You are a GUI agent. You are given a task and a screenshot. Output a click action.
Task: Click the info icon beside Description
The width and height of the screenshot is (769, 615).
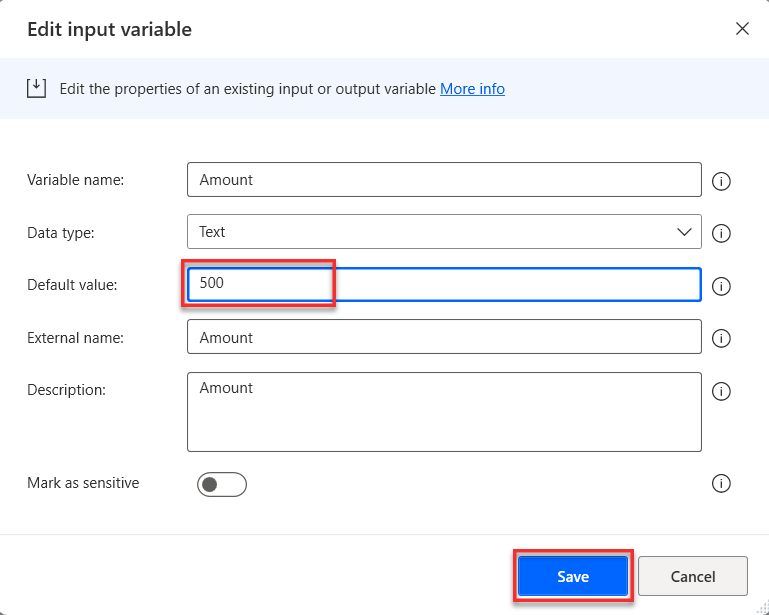pyautogui.click(x=721, y=391)
